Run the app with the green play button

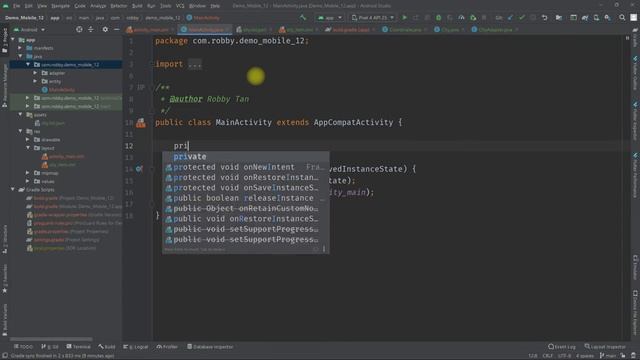click(x=404, y=18)
